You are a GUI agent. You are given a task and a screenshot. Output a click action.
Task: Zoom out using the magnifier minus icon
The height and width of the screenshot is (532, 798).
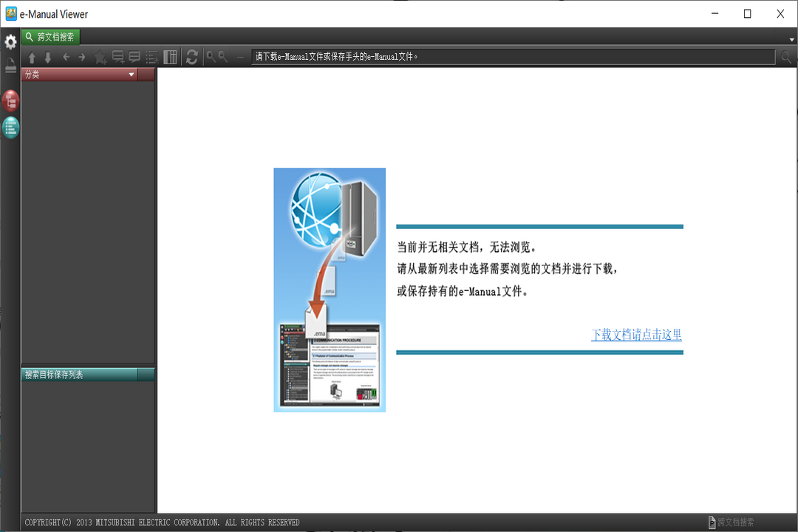tap(223, 57)
